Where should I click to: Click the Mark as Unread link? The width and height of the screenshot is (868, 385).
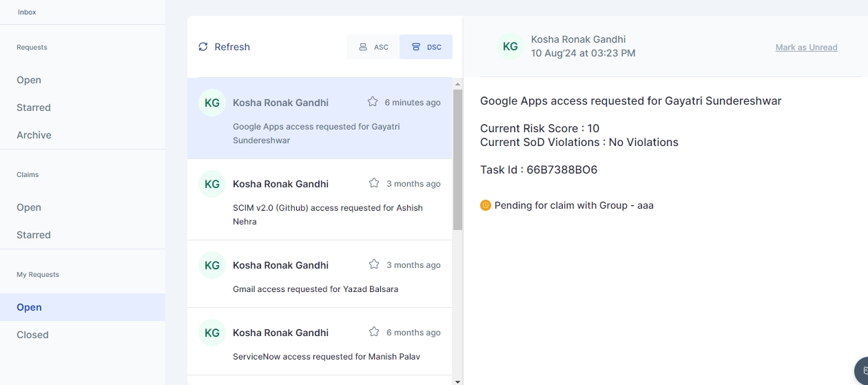806,48
